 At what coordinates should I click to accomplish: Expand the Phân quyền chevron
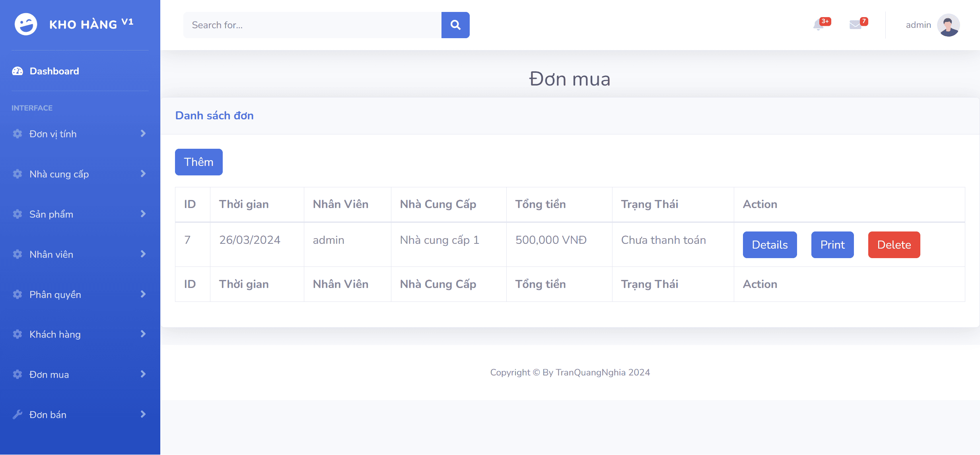(x=143, y=294)
